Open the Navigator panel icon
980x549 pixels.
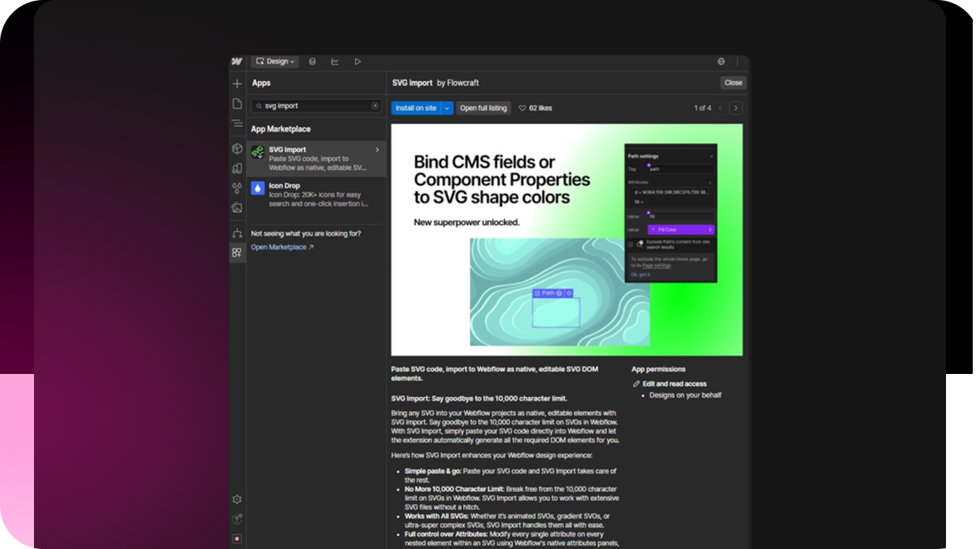point(237,124)
